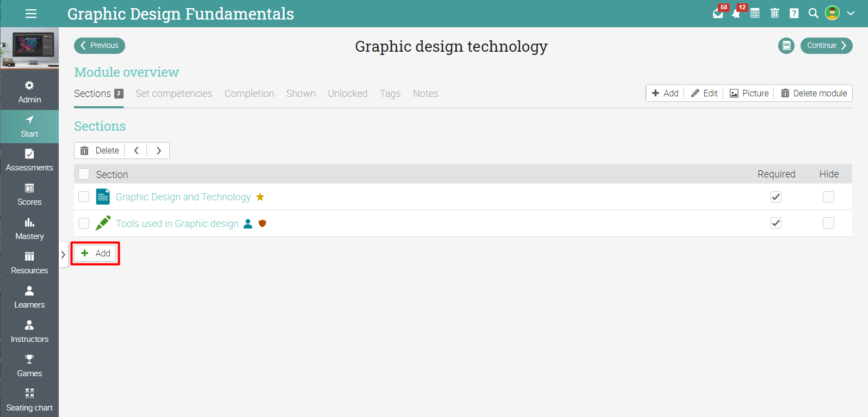Open the Set competencies tab
This screenshot has height=417, width=868.
coord(174,94)
